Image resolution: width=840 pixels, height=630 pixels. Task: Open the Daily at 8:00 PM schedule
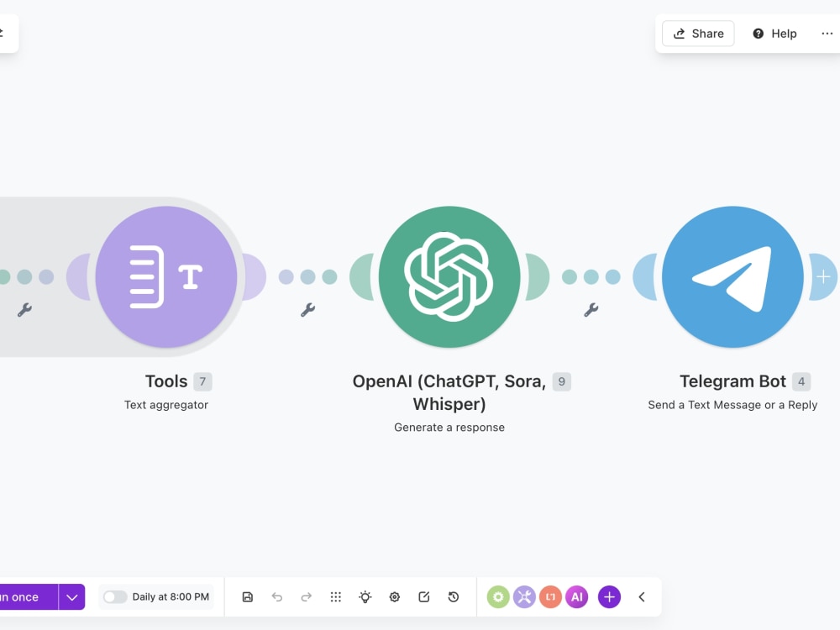tap(171, 596)
